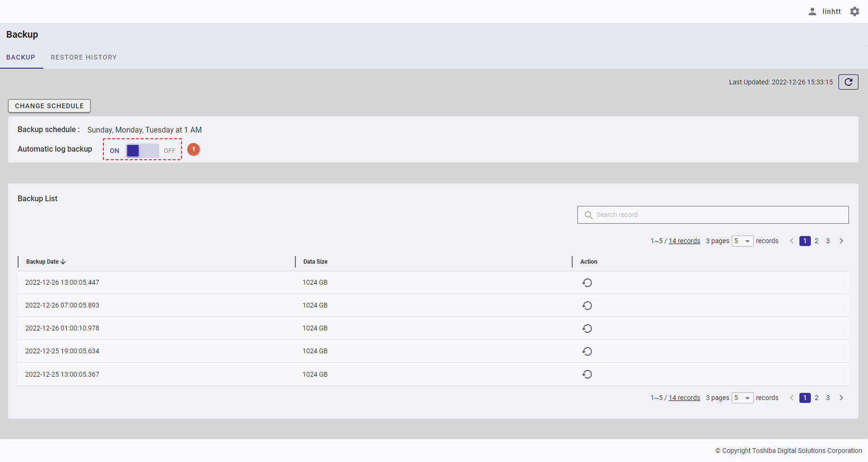Jump to page 3 in bottom pagination
Image resolution: width=868 pixels, height=462 pixels.
point(828,398)
